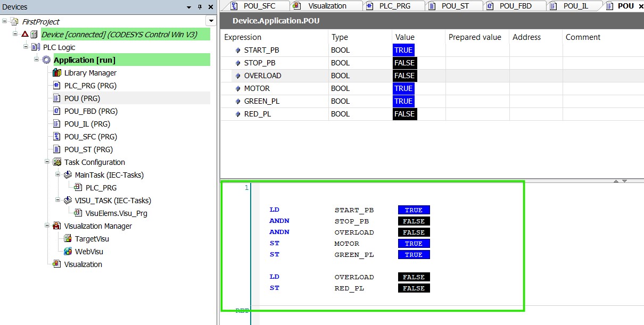Click the Comment column header
Image resolution: width=644 pixels, height=325 pixels.
pos(603,37)
